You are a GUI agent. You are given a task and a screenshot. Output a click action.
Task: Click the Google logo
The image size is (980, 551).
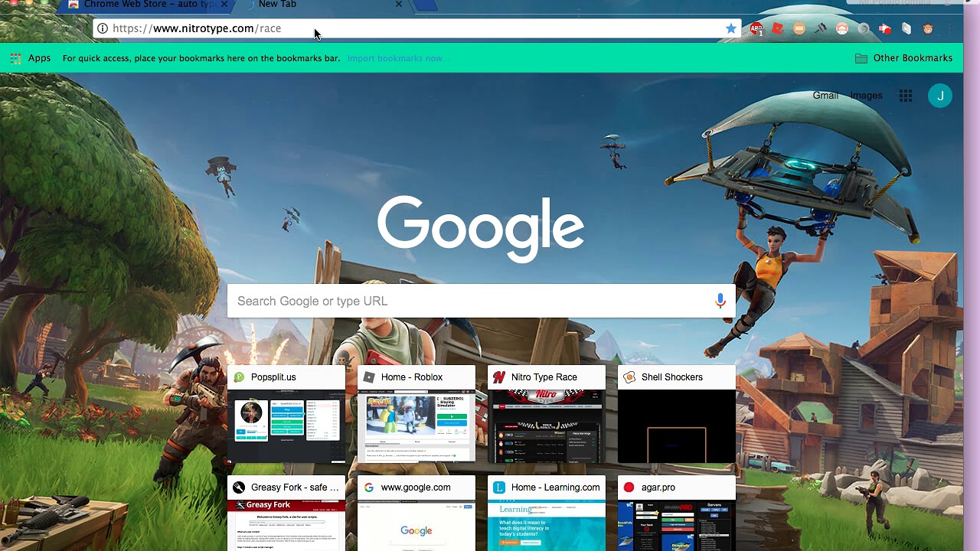[481, 230]
